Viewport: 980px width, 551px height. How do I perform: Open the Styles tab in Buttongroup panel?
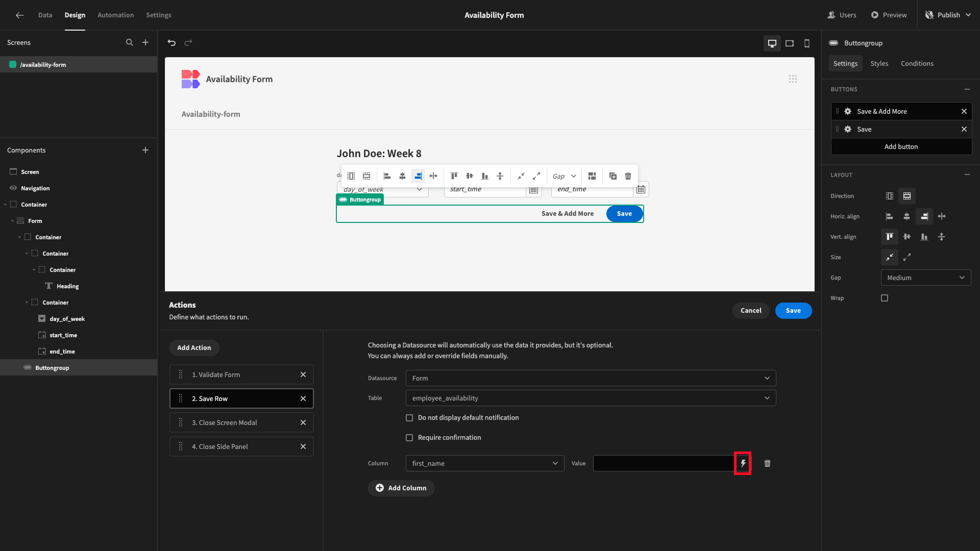coord(879,64)
